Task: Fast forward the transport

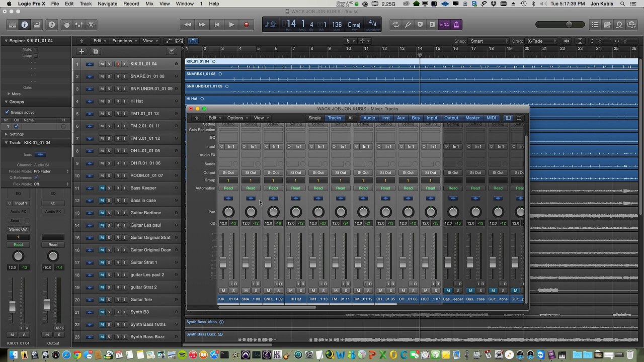Action: coord(202,24)
